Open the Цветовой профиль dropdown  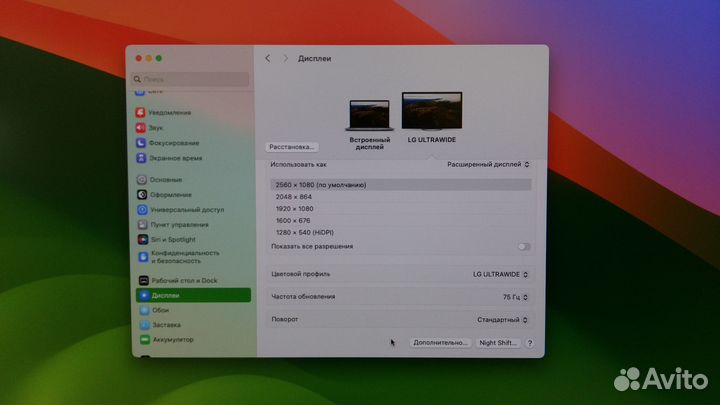click(501, 274)
